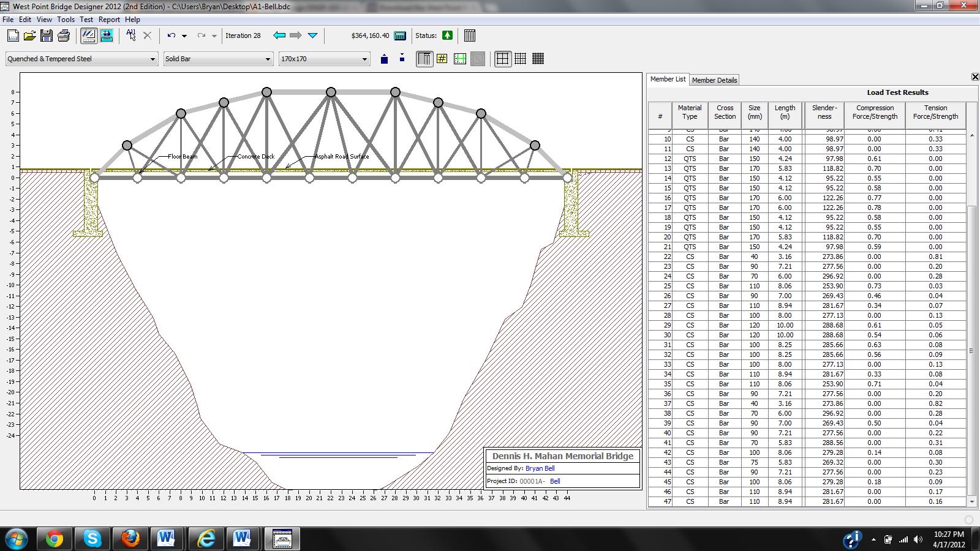Viewport: 980px width, 551px height.
Task: Switch to the Member Details tab
Action: [x=714, y=80]
